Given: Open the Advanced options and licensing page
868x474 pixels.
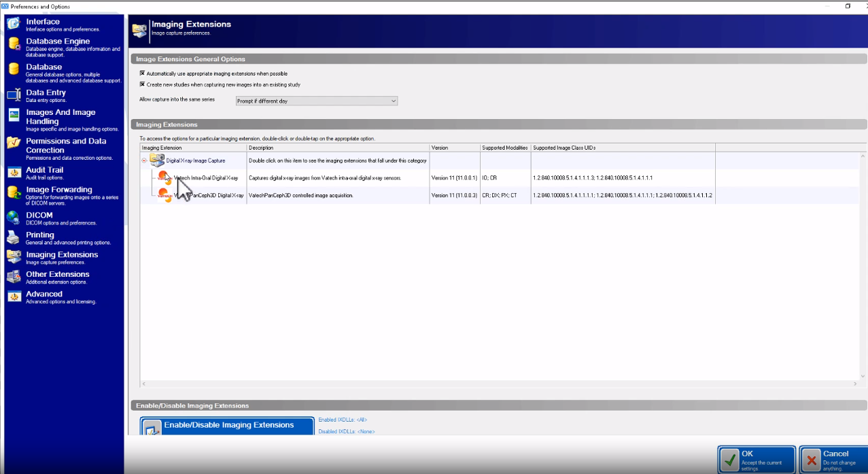Looking at the screenshot, I should tap(63, 297).
